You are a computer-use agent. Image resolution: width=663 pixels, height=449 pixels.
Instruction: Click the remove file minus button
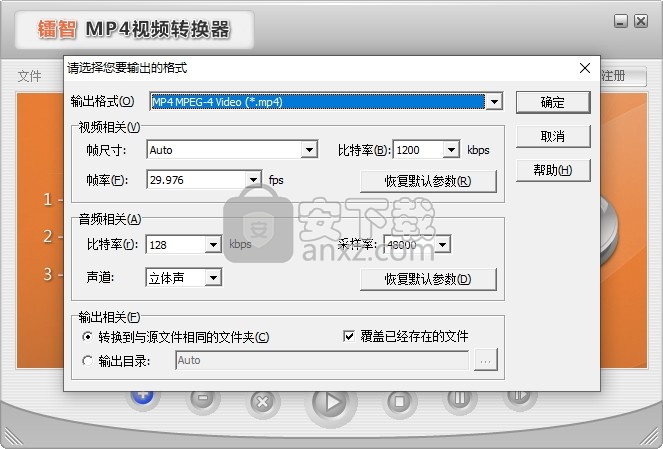point(203,400)
